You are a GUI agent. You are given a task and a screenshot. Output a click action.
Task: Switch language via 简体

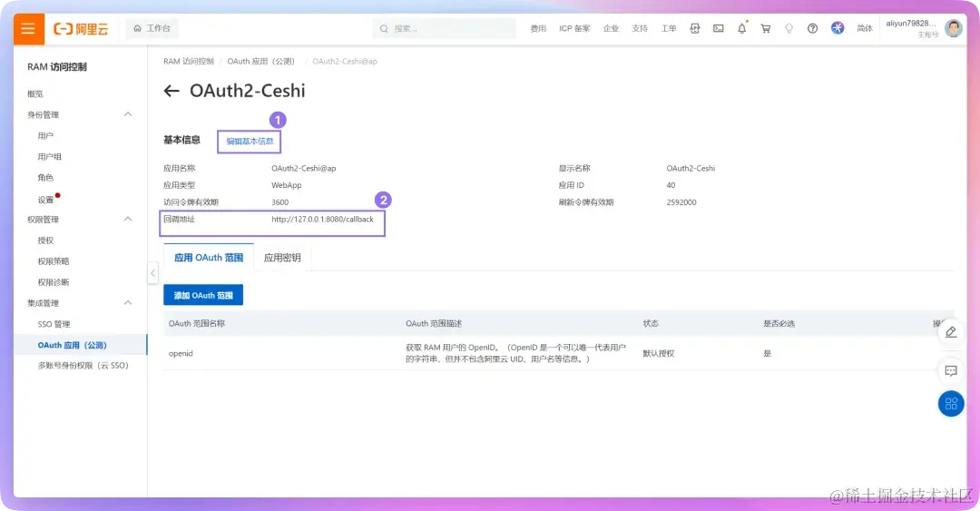point(865,29)
